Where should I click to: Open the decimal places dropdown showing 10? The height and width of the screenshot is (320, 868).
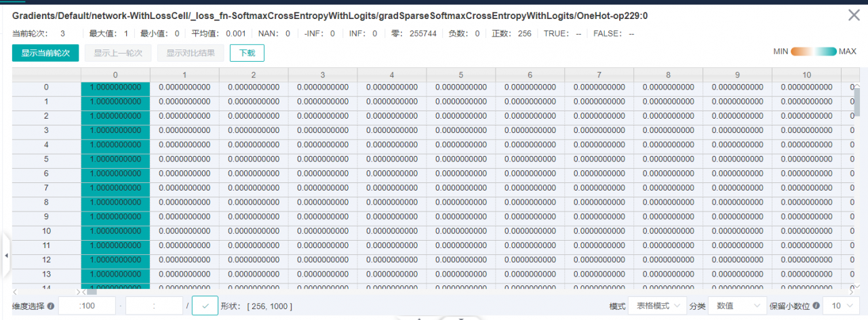842,306
